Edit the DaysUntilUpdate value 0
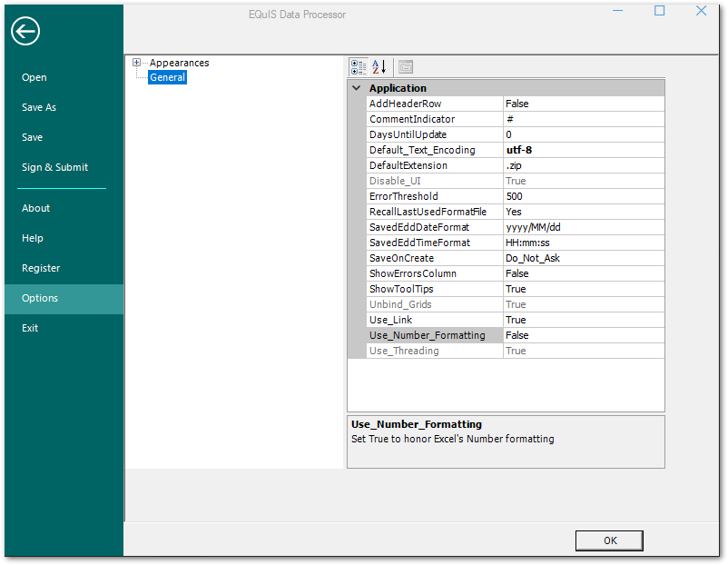 point(584,134)
